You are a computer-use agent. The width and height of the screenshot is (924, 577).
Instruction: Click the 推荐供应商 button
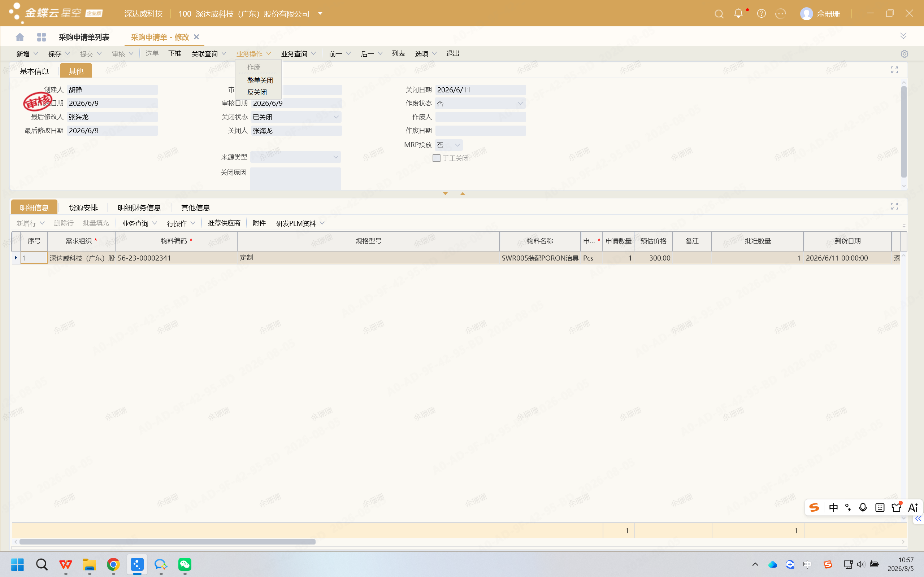click(224, 223)
